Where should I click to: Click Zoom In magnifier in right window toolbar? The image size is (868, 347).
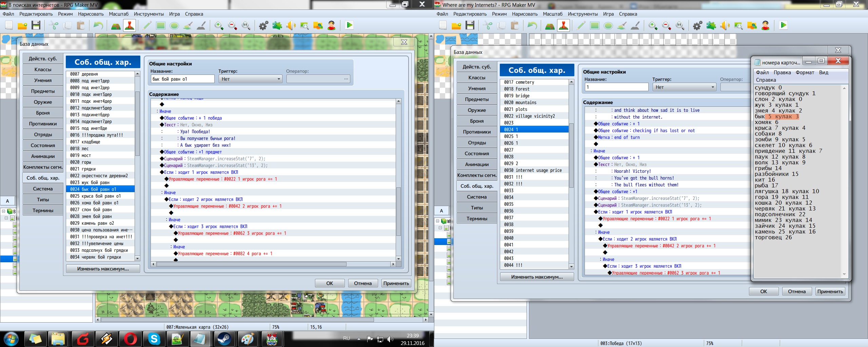coord(653,25)
